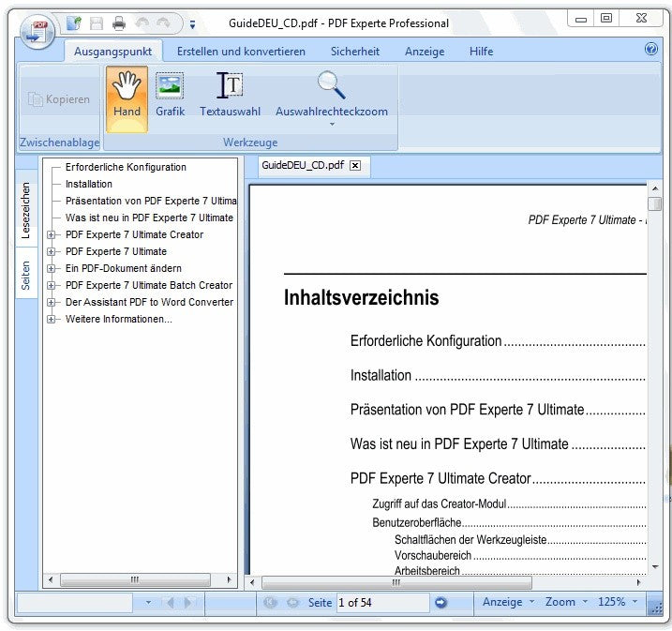Open the Erstellen und konvertieren tab

(x=241, y=52)
